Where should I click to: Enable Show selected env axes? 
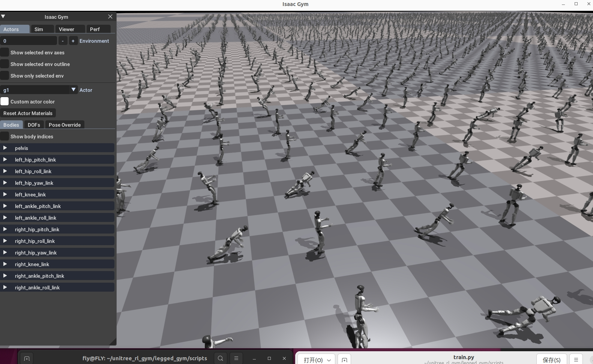5,52
